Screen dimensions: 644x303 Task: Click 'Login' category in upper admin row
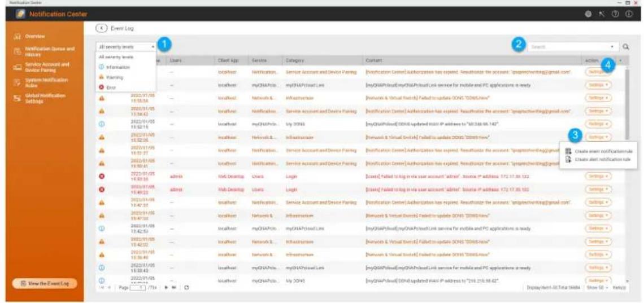pos(291,176)
